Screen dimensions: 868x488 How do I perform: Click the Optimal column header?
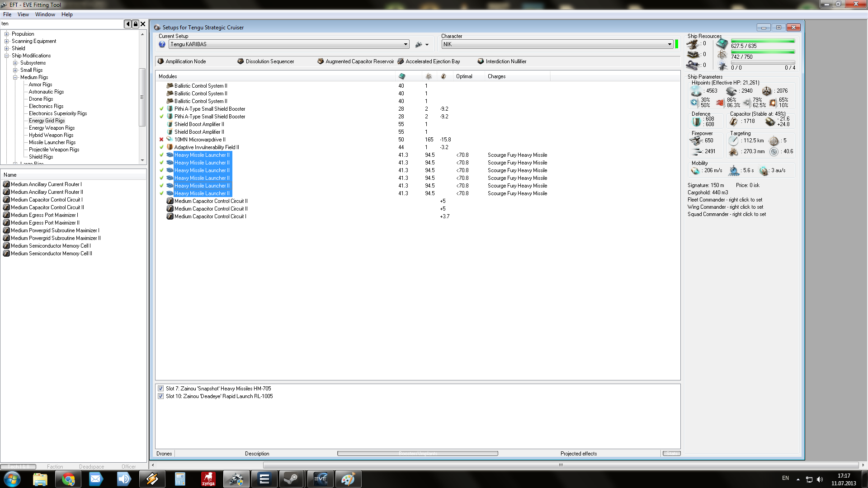(468, 76)
